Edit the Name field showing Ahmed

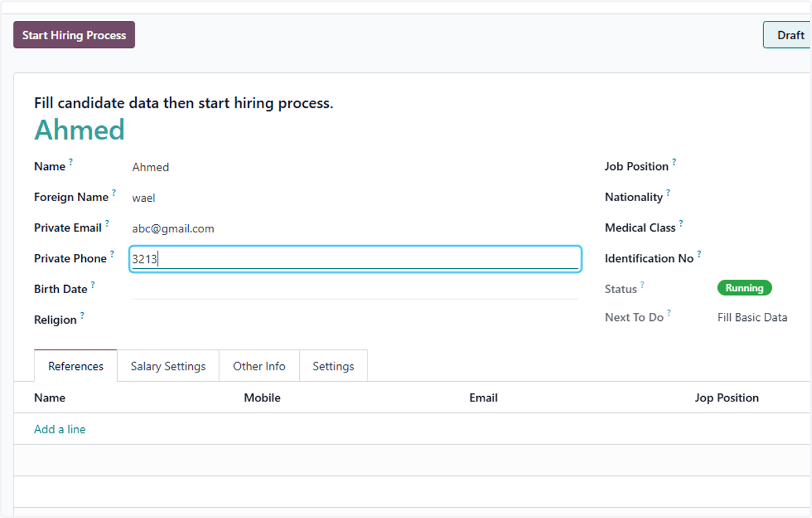355,167
